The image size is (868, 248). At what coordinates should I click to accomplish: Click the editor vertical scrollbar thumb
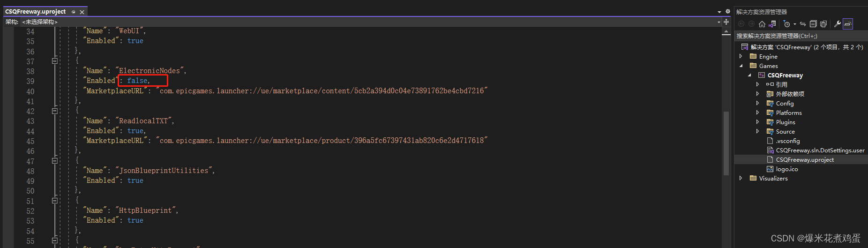[x=726, y=143]
